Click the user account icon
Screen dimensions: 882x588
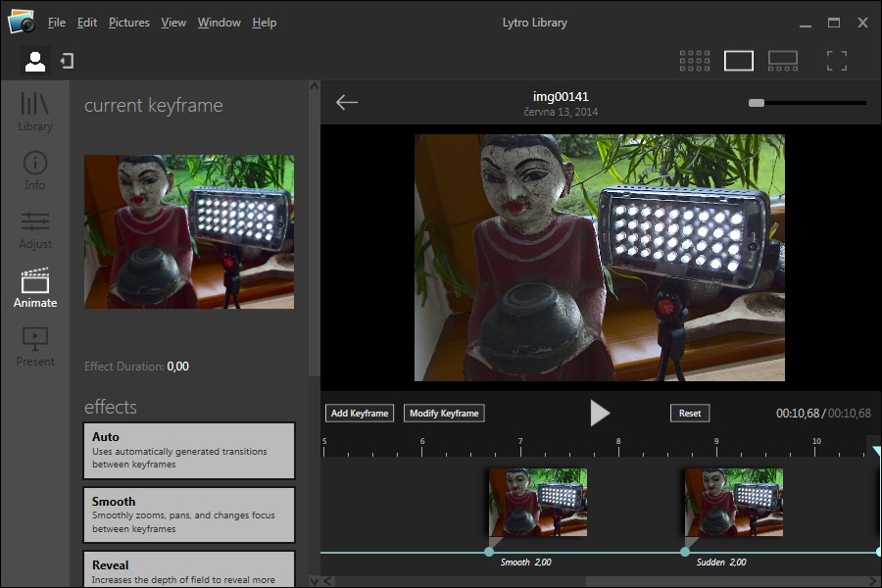click(35, 62)
